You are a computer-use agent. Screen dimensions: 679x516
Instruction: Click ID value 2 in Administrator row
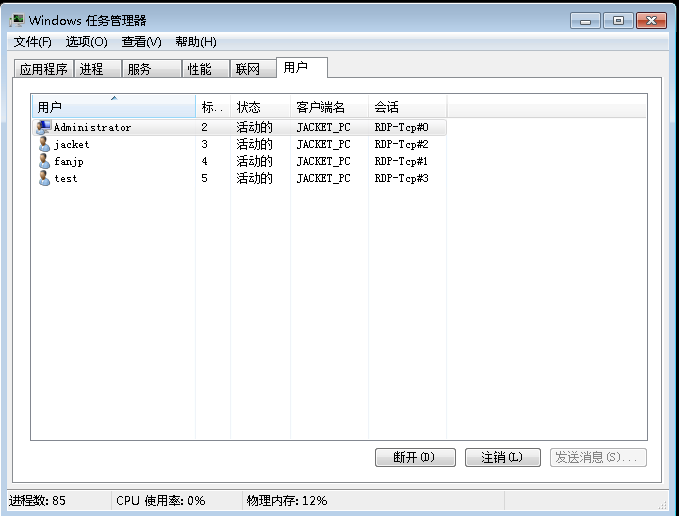coord(204,127)
